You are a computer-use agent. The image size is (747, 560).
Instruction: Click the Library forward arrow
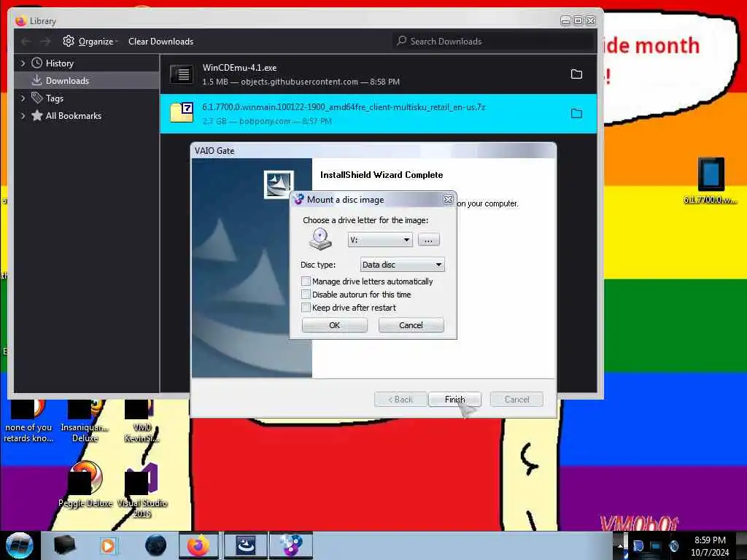coord(45,42)
